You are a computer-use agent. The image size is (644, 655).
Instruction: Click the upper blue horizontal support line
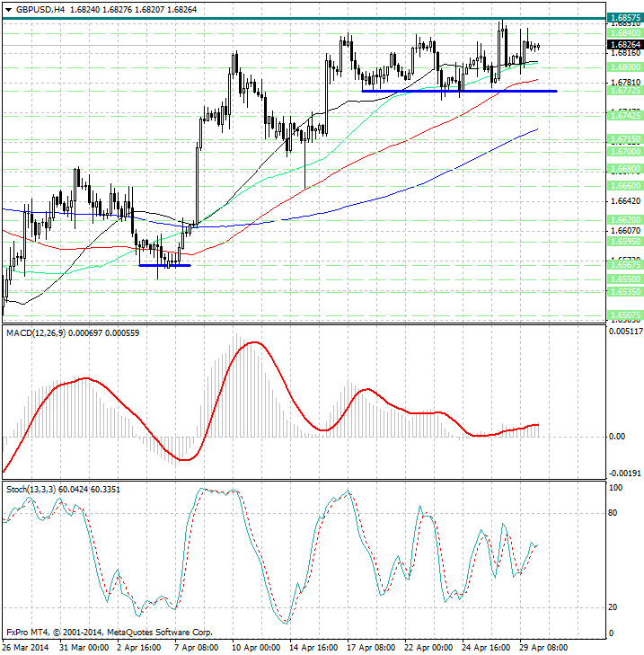coord(458,91)
